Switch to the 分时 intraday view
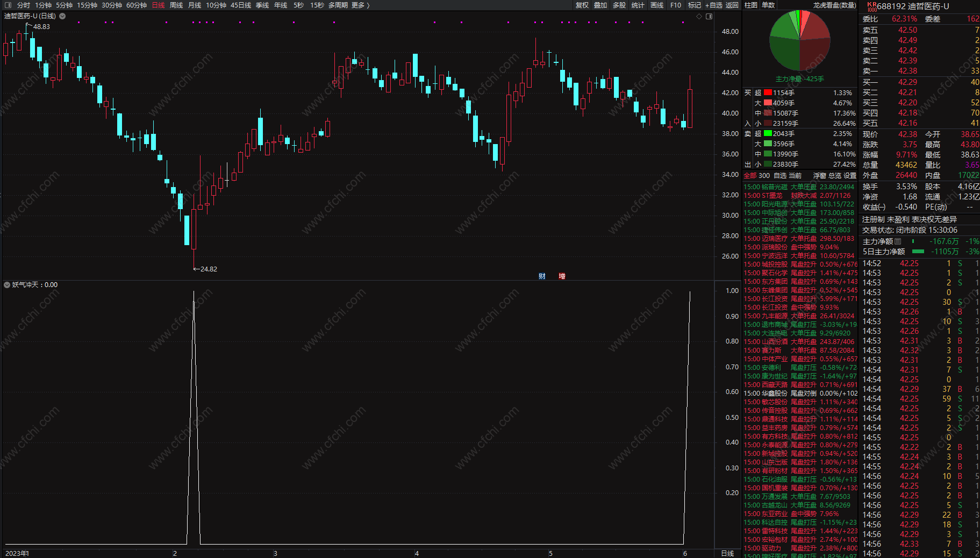The width and height of the screenshot is (980, 558). (x=24, y=5)
